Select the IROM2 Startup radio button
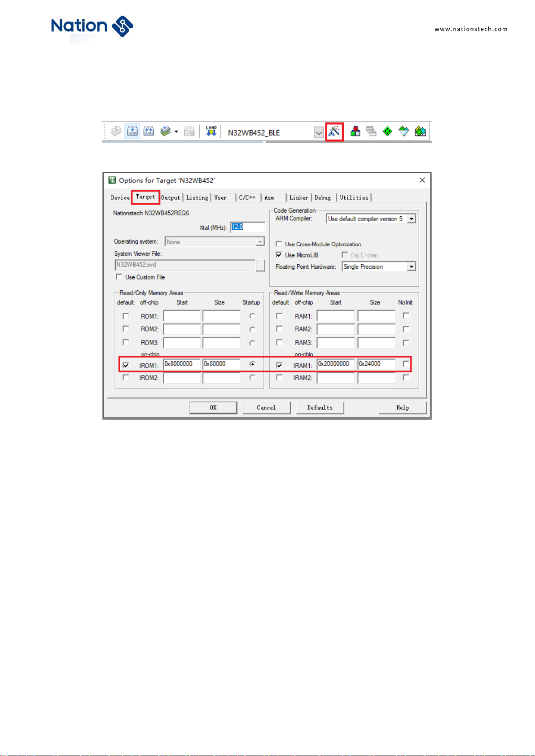This screenshot has height=756, width=535. coord(252,377)
